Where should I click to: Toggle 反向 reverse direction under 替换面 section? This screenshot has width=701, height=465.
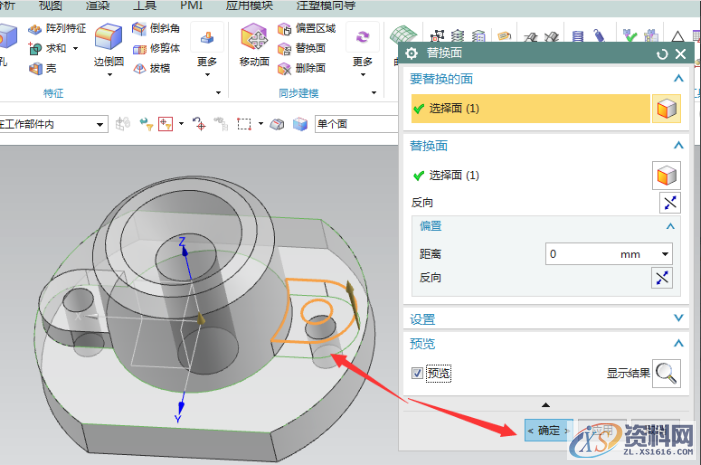point(669,203)
